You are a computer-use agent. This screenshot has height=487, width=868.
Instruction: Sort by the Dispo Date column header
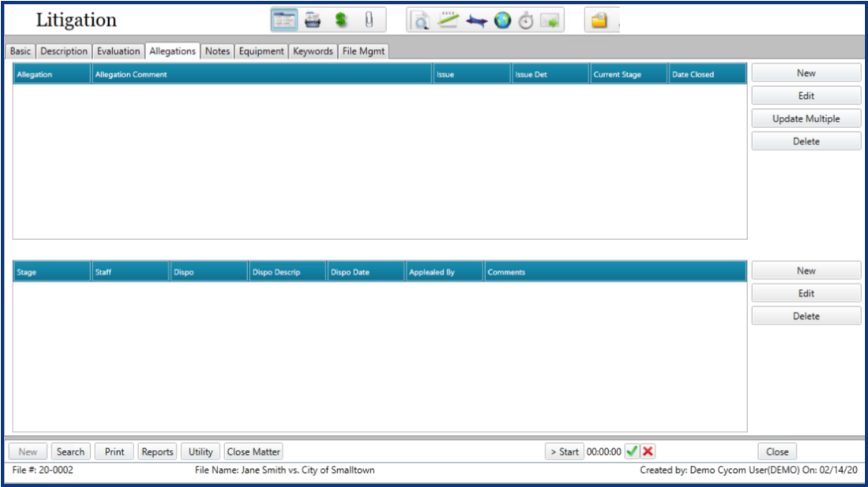tap(366, 272)
